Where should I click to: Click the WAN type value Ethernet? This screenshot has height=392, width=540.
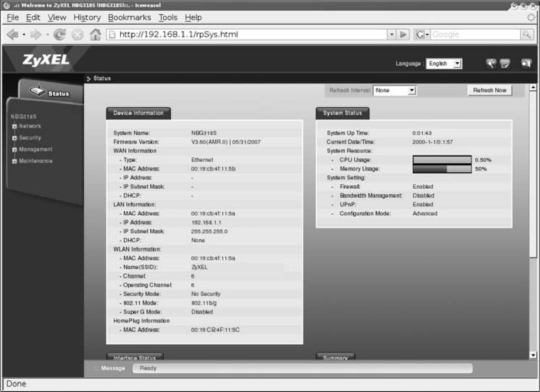202,160
